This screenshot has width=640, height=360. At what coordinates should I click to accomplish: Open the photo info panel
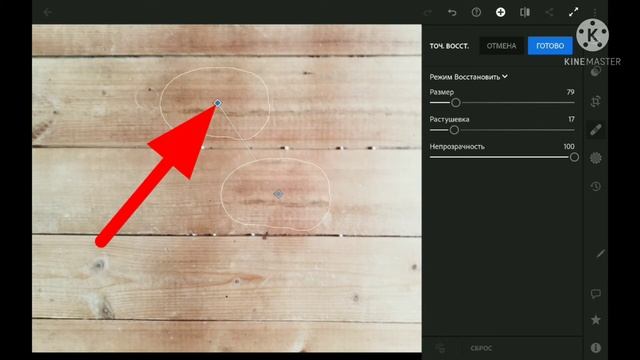tap(596, 347)
